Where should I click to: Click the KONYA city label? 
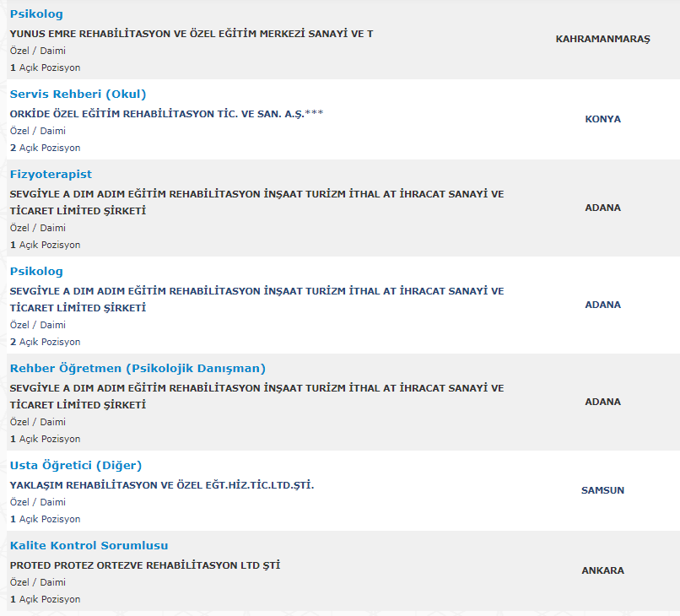(x=602, y=119)
